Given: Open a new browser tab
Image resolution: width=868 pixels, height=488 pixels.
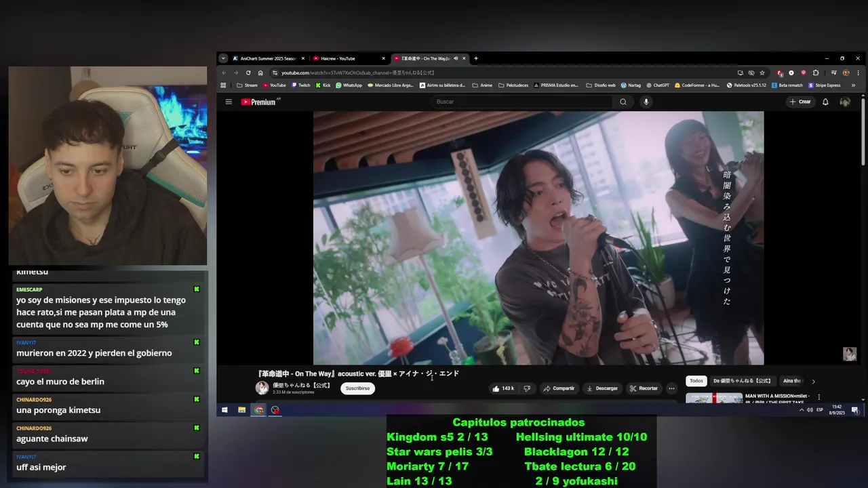Looking at the screenshot, I should [x=475, y=58].
